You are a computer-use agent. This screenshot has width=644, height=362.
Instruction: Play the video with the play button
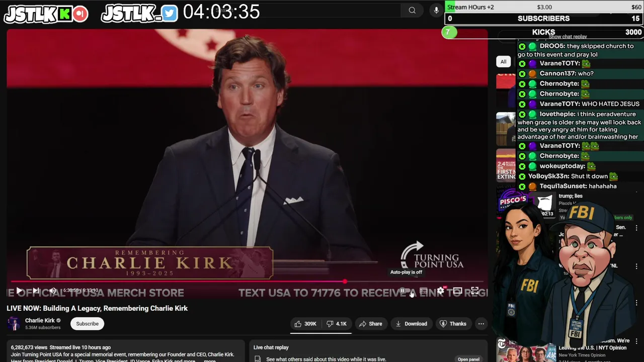(19, 291)
